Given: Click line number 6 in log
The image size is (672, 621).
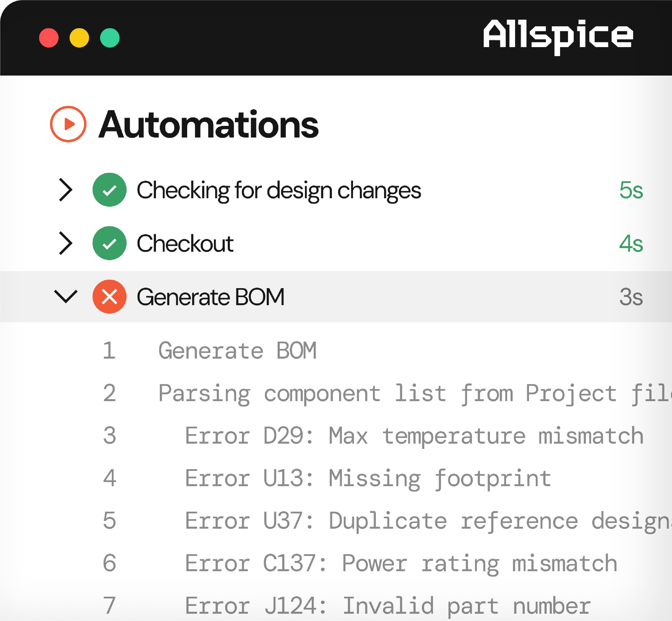Looking at the screenshot, I should [110, 563].
